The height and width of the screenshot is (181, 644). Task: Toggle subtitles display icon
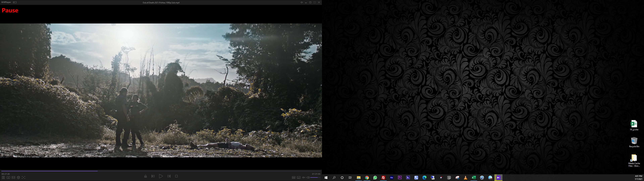point(299,177)
